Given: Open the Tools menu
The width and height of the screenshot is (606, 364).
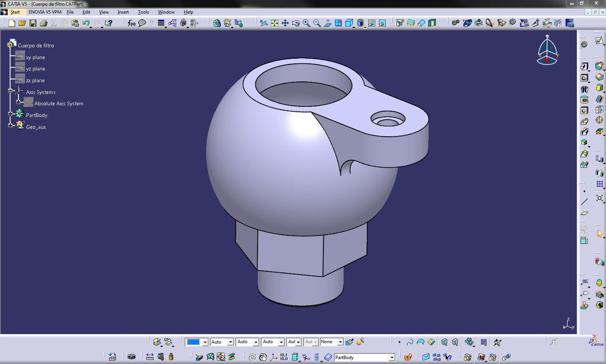Looking at the screenshot, I should [143, 12].
